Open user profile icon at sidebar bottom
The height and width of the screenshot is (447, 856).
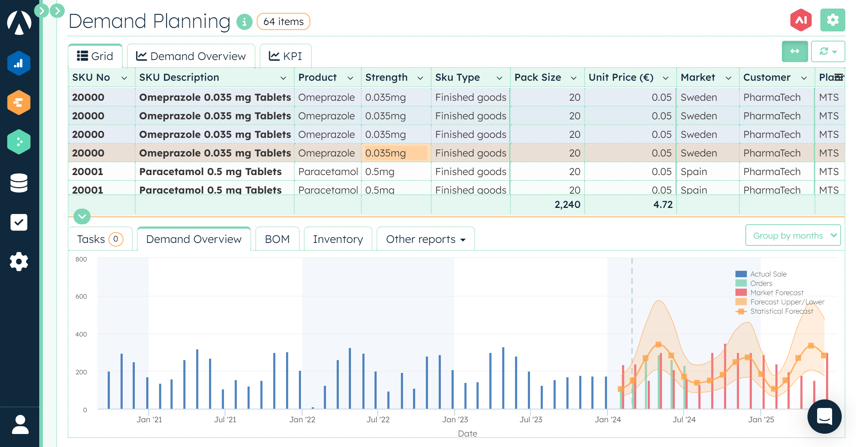pos(19,423)
